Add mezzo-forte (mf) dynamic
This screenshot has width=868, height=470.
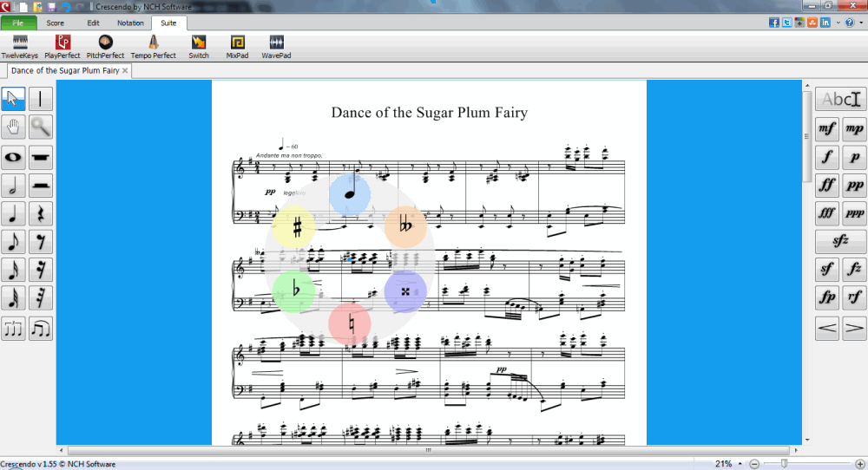(827, 129)
